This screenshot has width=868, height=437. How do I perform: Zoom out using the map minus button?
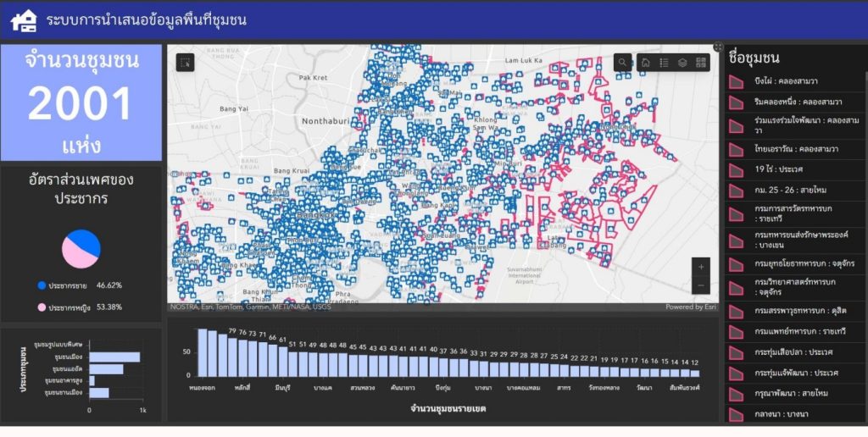[701, 285]
